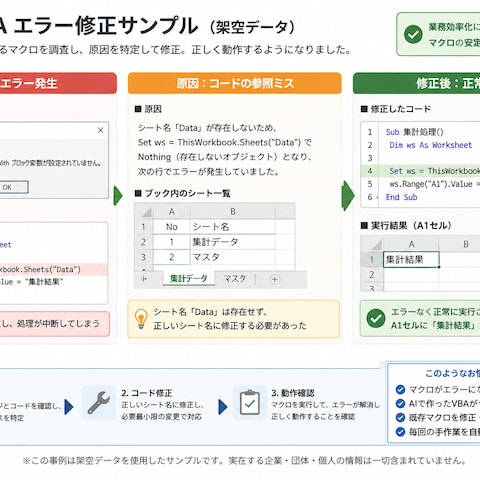Viewport: 480px width, 480px height.
Task: Click the orange 原因：コードの参照ミス header
Action: point(235,83)
